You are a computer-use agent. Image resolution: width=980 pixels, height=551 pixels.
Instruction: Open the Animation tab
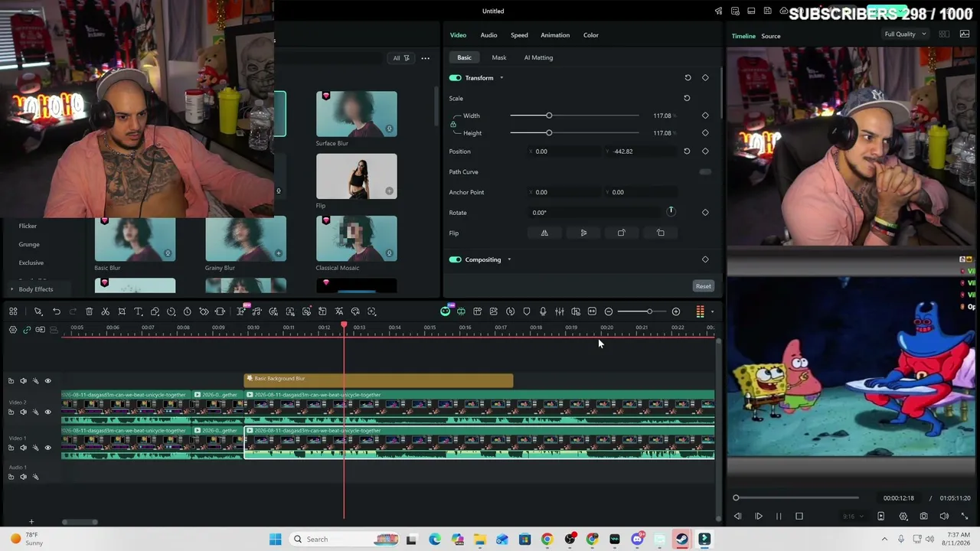[x=555, y=35]
